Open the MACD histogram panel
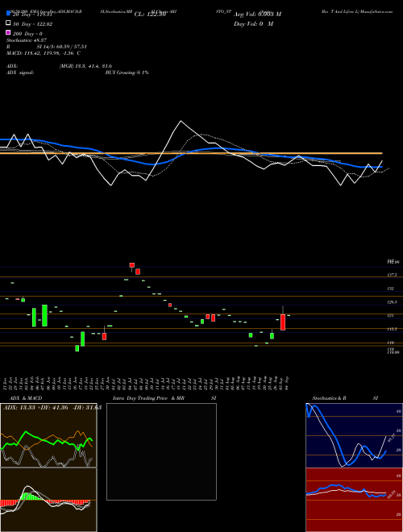Viewport: 403px width, 532px height. (x=48, y=500)
